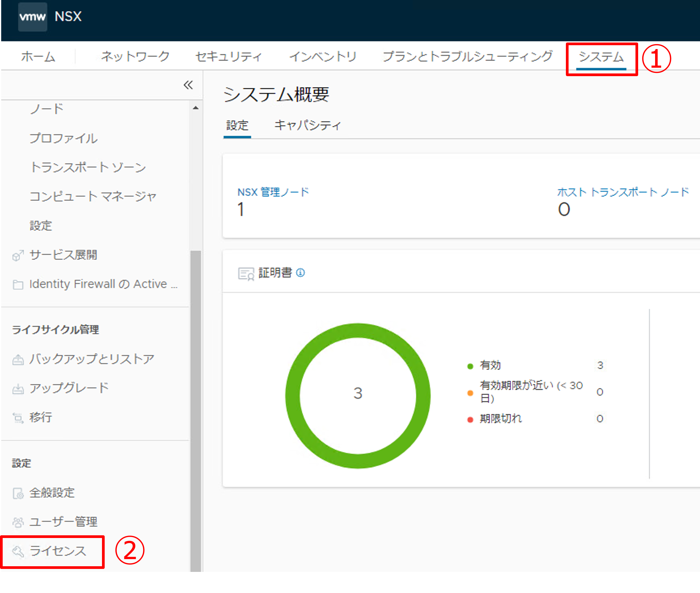Viewport: 700px width, 593px height.
Task: Click the Identity Firewall folder icon
Action: click(x=18, y=285)
